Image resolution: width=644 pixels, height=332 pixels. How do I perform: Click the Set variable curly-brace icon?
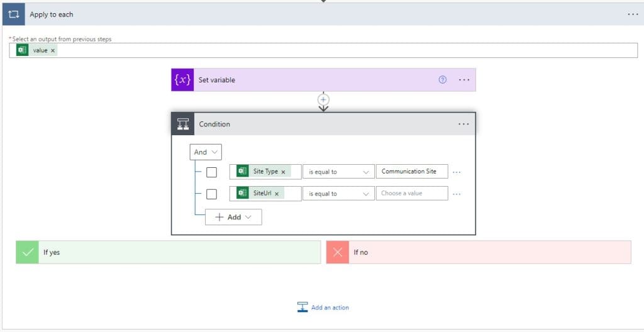click(182, 80)
